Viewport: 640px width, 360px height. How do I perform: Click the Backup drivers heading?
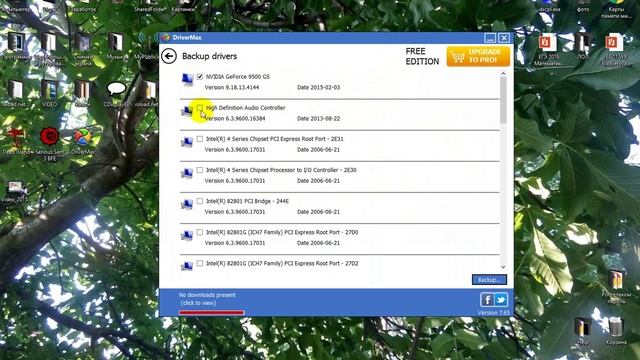coord(209,56)
